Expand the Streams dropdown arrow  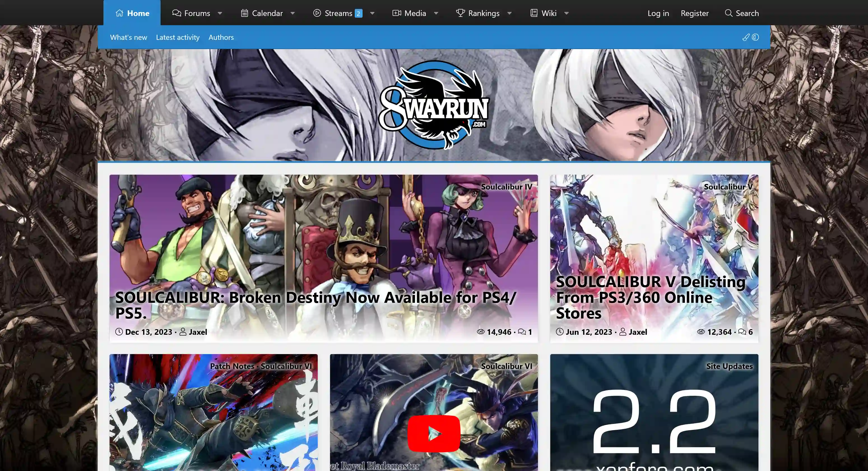coord(372,13)
